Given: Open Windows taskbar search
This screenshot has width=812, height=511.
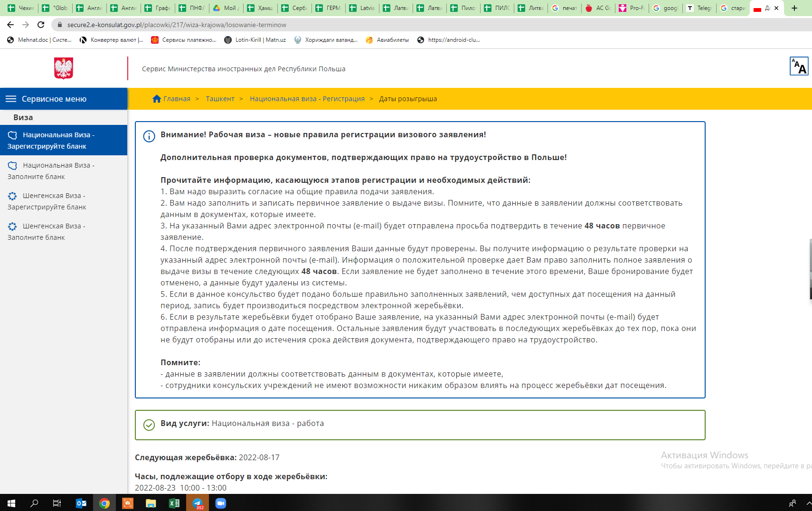Looking at the screenshot, I should [34, 503].
